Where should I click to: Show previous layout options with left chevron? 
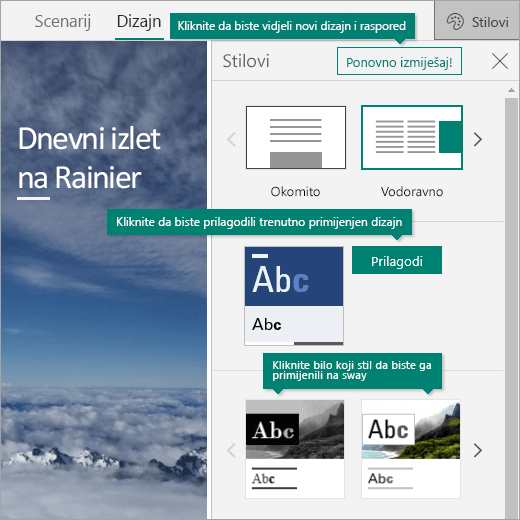click(231, 139)
